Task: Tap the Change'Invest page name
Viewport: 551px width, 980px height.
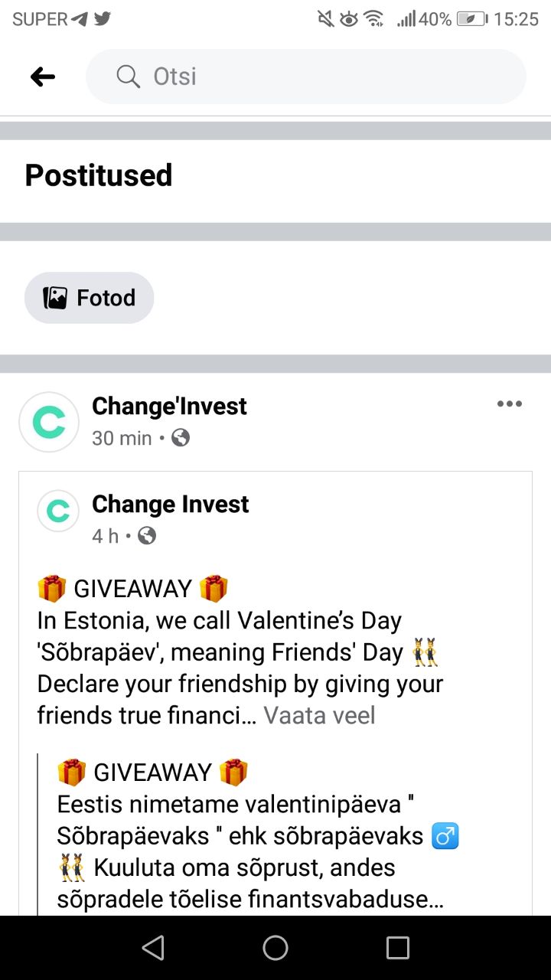Action: click(x=169, y=406)
